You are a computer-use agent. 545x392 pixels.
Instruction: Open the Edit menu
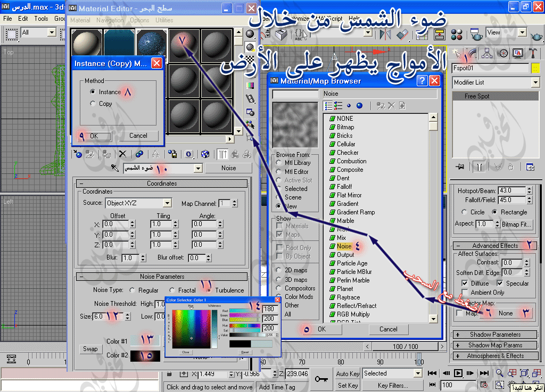click(23, 19)
